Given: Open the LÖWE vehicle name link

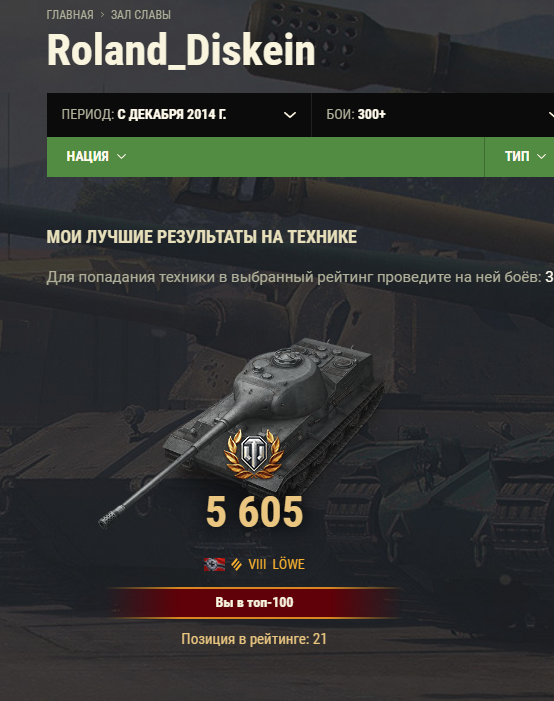Looking at the screenshot, I should tap(288, 564).
